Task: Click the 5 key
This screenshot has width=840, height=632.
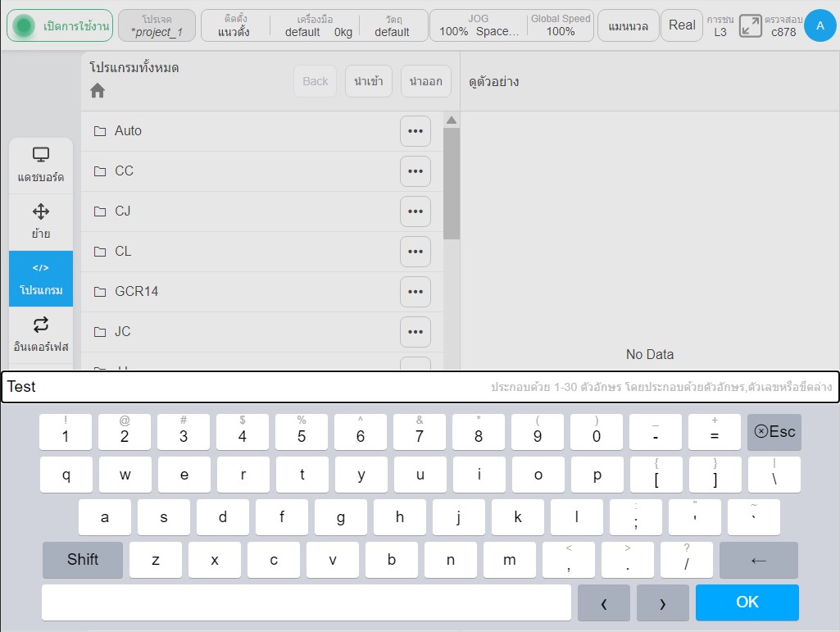Action: pyautogui.click(x=302, y=431)
